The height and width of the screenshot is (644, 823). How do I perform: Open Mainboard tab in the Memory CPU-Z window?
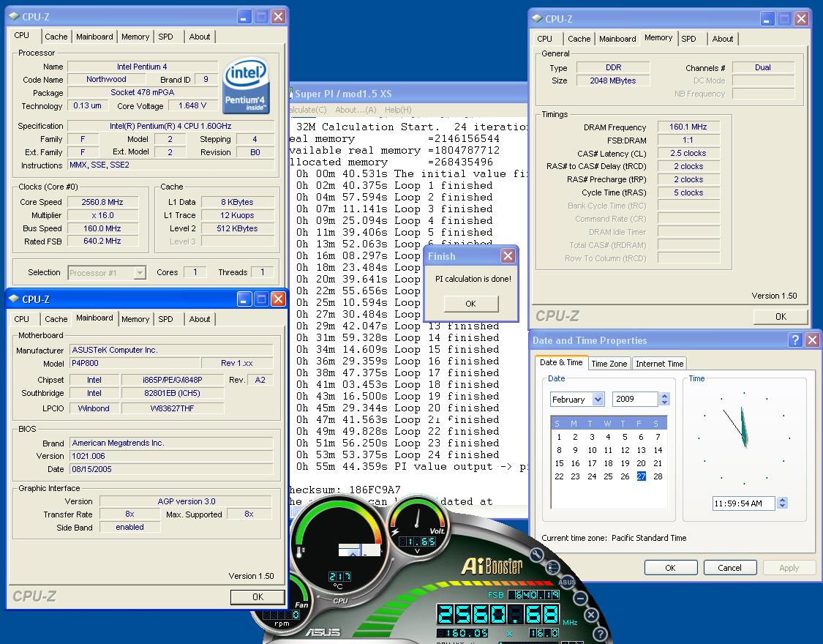617,39
